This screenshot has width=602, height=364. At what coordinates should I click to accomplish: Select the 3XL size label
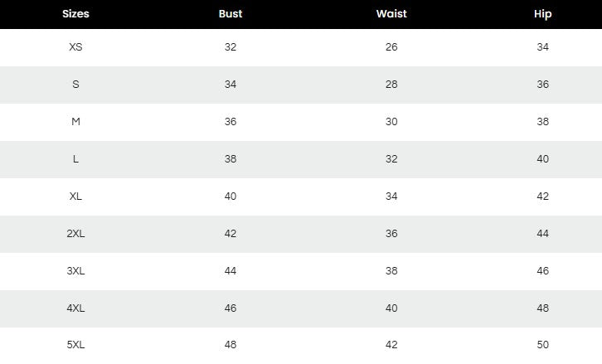click(75, 271)
